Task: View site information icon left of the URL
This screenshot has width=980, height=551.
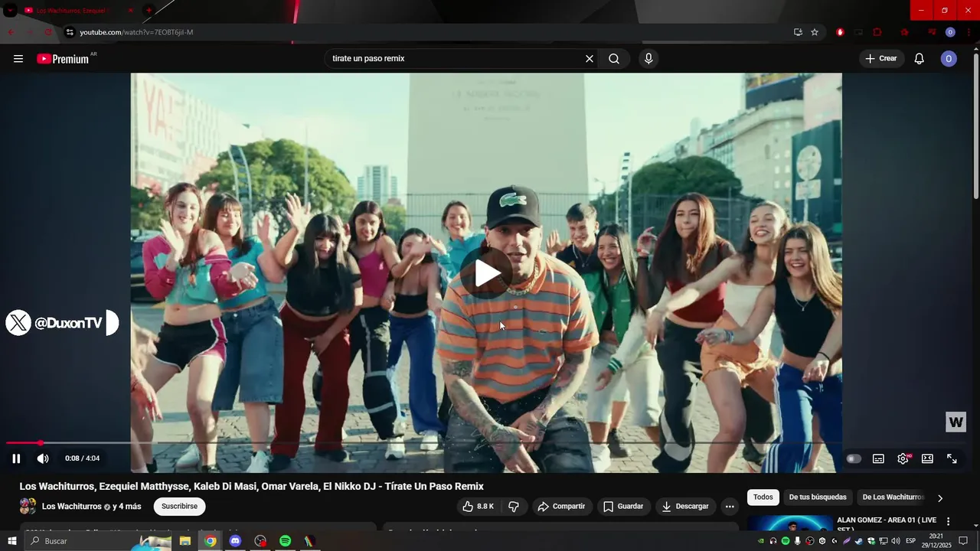Action: [70, 32]
